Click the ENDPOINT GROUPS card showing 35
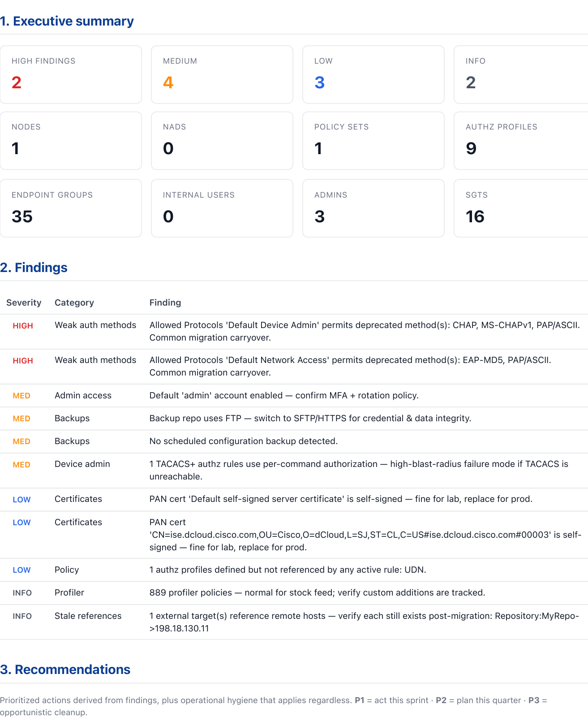 (71, 208)
